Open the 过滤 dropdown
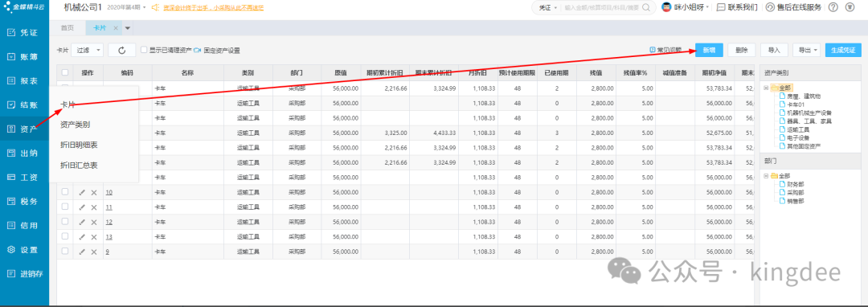868x307 pixels. coord(88,51)
